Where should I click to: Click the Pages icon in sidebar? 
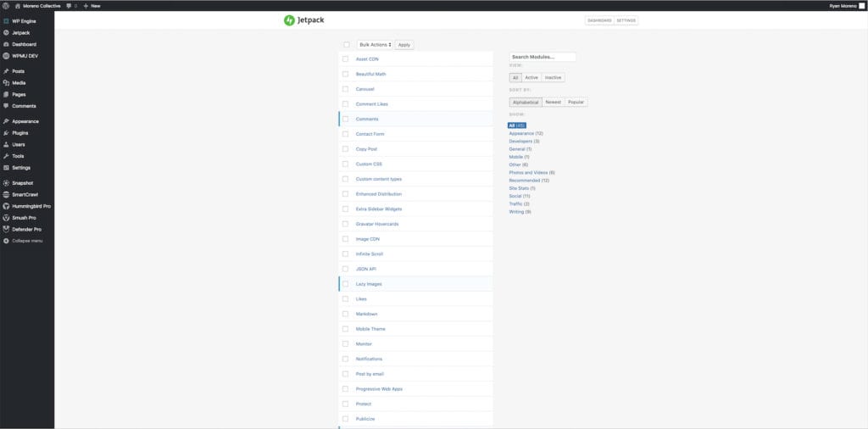(6, 95)
